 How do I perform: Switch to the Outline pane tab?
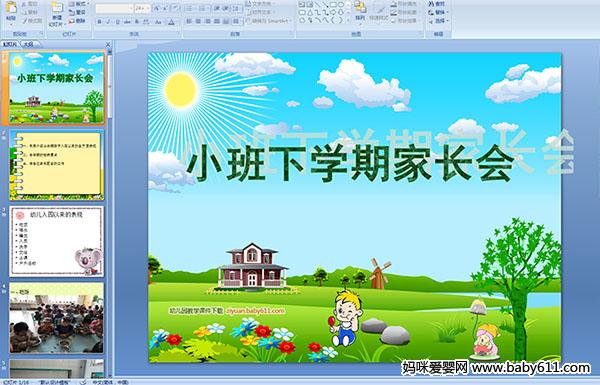[x=28, y=44]
